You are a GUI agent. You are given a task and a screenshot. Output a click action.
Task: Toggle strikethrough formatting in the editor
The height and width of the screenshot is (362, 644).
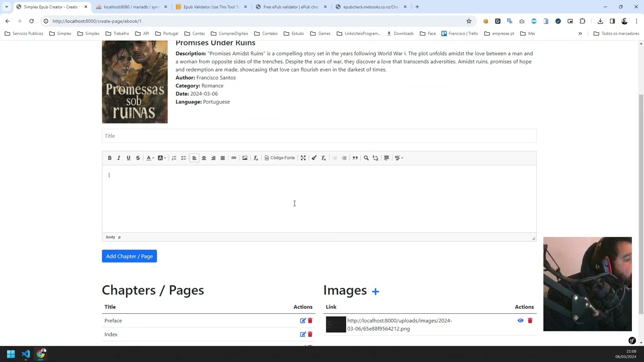click(138, 158)
